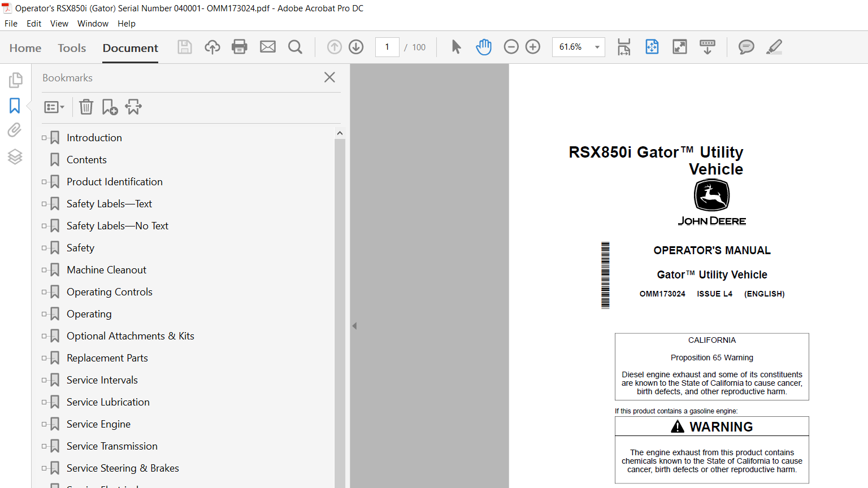Go to next page arrow
The width and height of the screenshot is (868, 488).
click(x=356, y=47)
